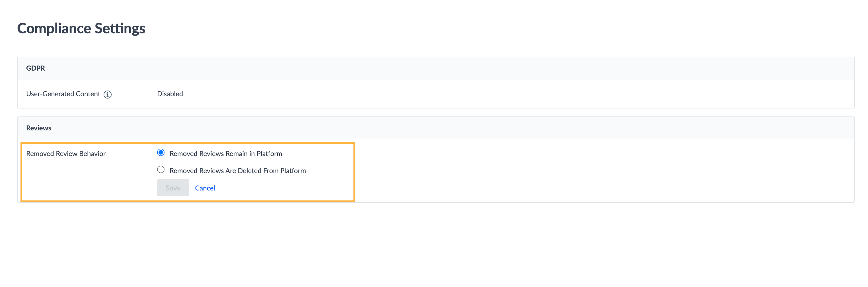Image resolution: width=868 pixels, height=287 pixels.
Task: Click the User-Generated Content info icon
Action: pyautogui.click(x=108, y=95)
